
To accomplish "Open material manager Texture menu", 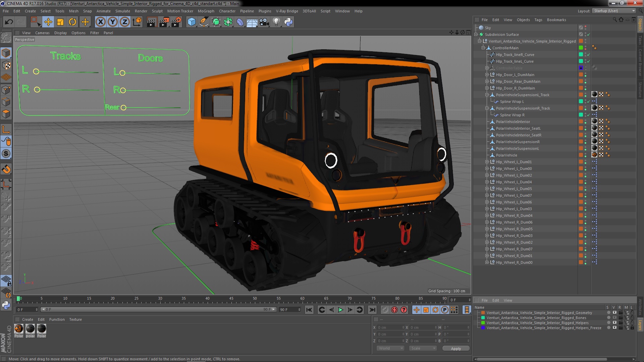I will (x=75, y=319).
